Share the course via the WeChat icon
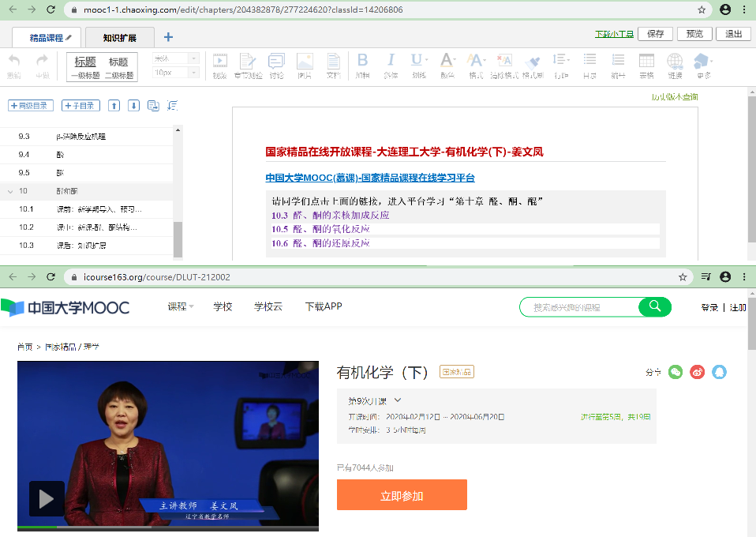 (676, 372)
